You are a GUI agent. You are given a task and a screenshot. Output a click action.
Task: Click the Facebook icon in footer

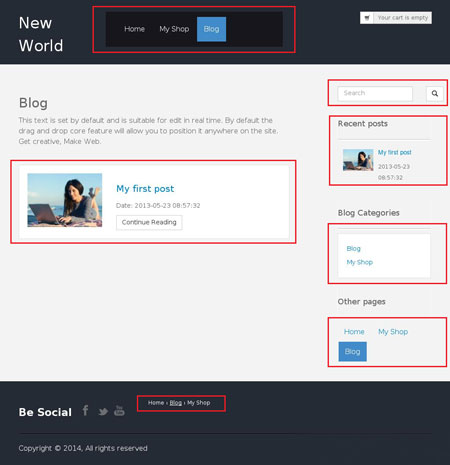85,410
